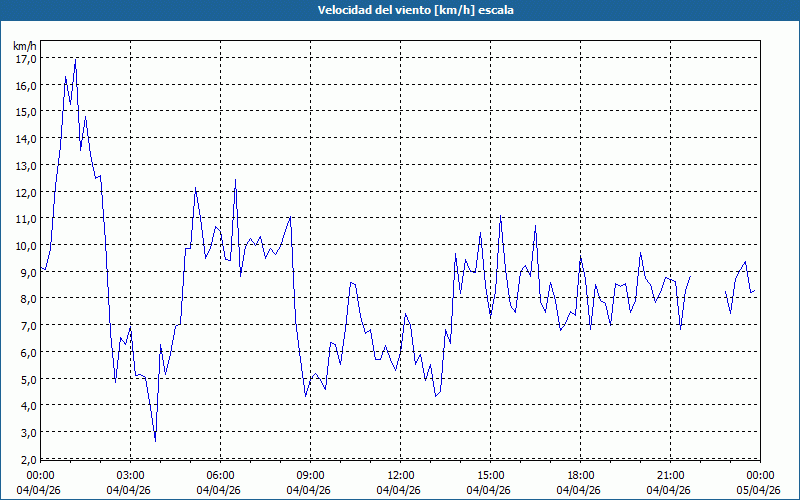Select the 03:00 time label on the x-axis
This screenshot has height=500, width=800.
click(130, 475)
